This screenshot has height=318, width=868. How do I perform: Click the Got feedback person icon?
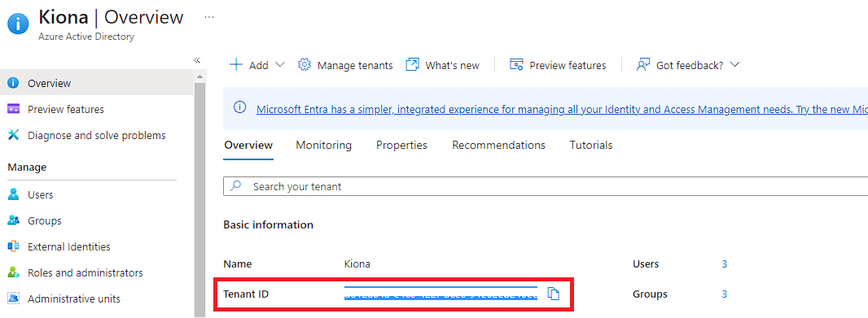[x=642, y=65]
